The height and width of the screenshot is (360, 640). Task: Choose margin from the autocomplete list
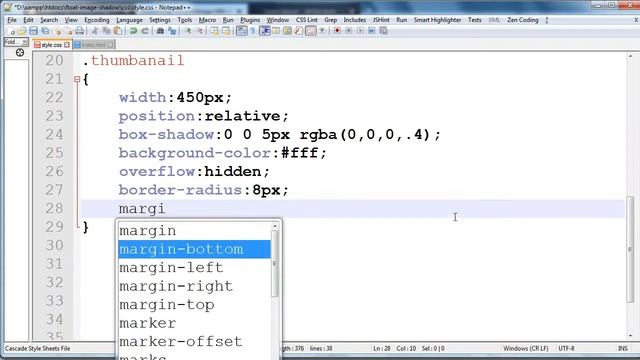pos(194,231)
